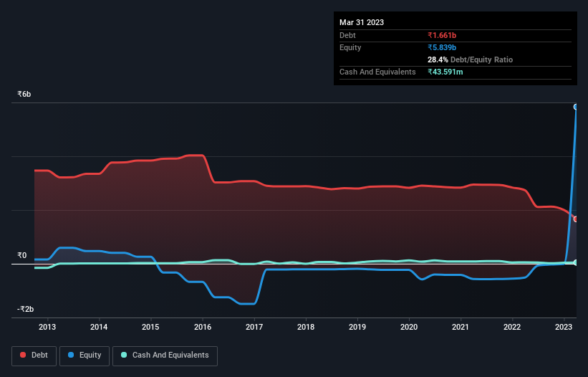Click the 2015 x-axis label

point(150,327)
